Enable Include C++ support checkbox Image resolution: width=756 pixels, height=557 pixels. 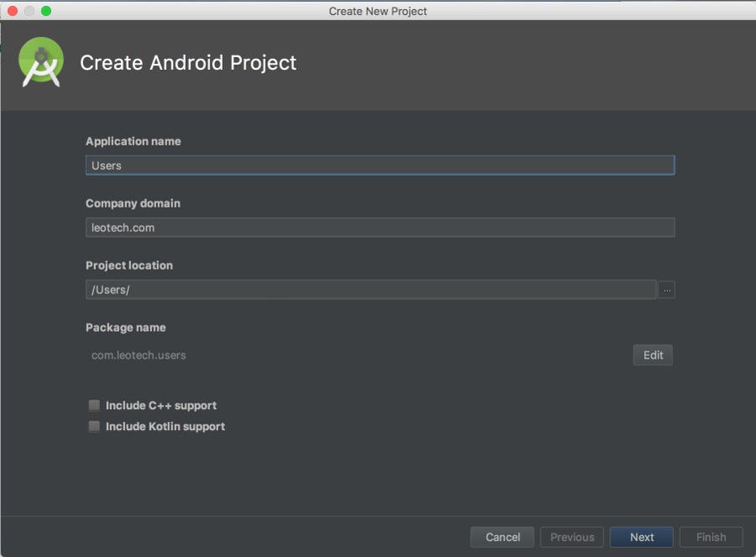click(x=94, y=405)
